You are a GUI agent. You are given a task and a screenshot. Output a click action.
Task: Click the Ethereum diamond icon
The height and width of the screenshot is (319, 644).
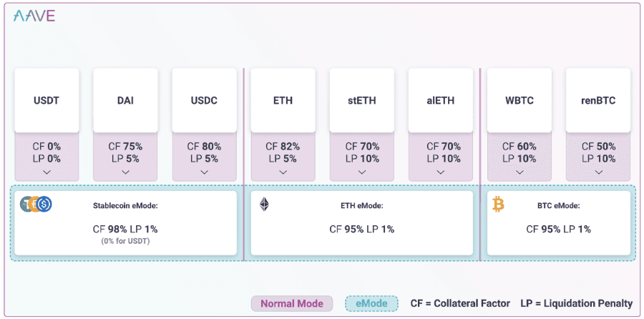tap(265, 205)
